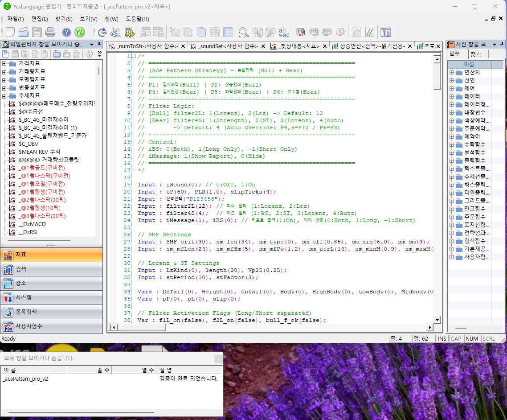Screen dimensions: 507x420
Task: Click the abc/ac Replace icon
Action: click(284, 32)
